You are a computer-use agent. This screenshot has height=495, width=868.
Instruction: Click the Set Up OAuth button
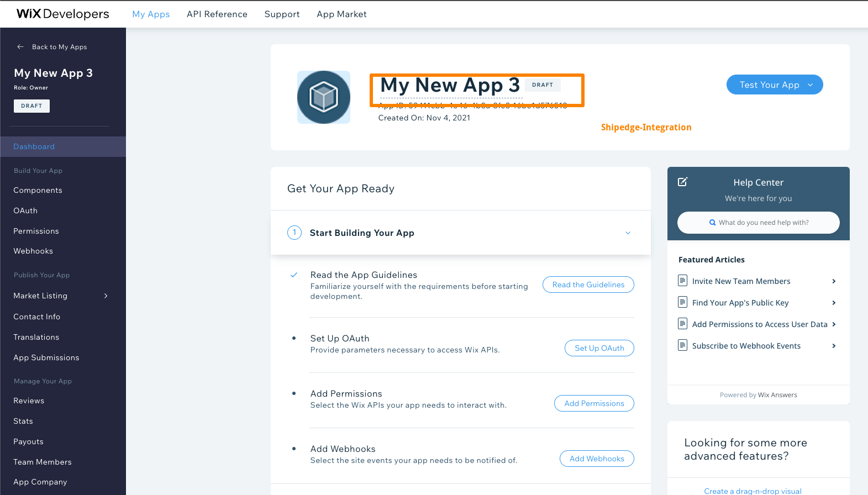(599, 348)
